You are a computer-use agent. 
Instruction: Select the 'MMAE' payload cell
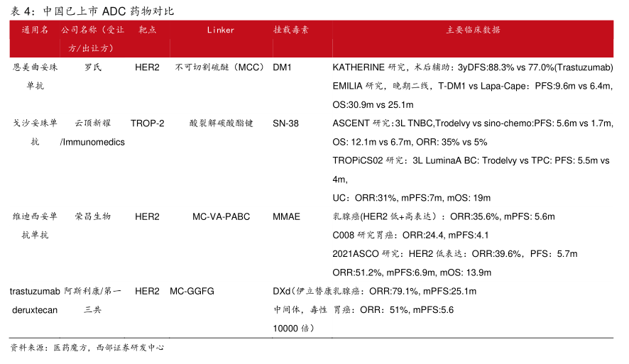pos(287,216)
